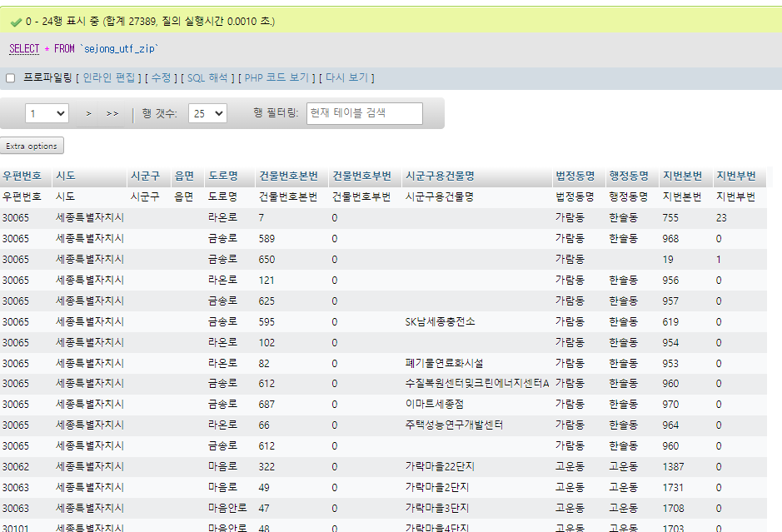
Task: Jump to last page with >> button
Action: tap(112, 114)
